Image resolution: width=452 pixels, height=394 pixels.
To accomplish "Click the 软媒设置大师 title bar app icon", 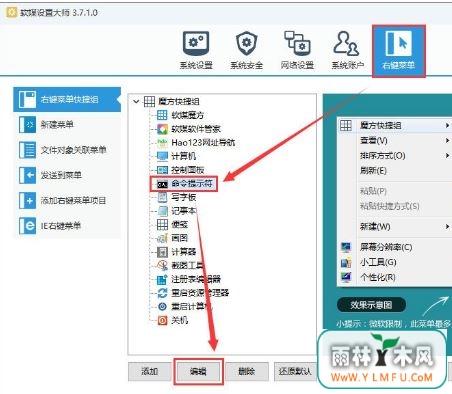I will 12,12.
